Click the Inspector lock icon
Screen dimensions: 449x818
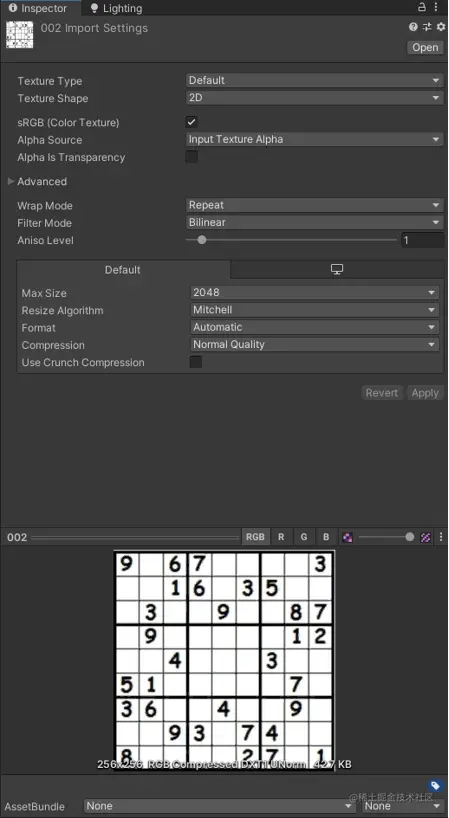pos(422,7)
